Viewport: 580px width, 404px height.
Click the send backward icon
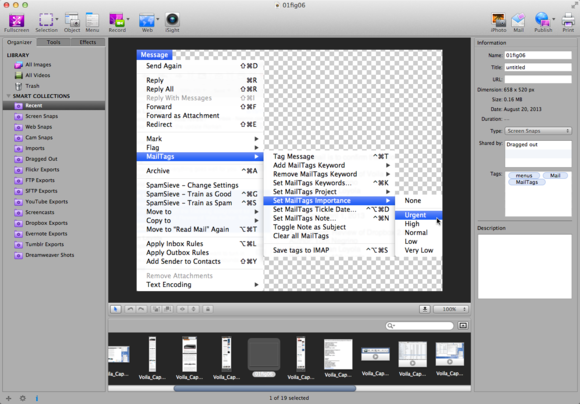[167, 309]
